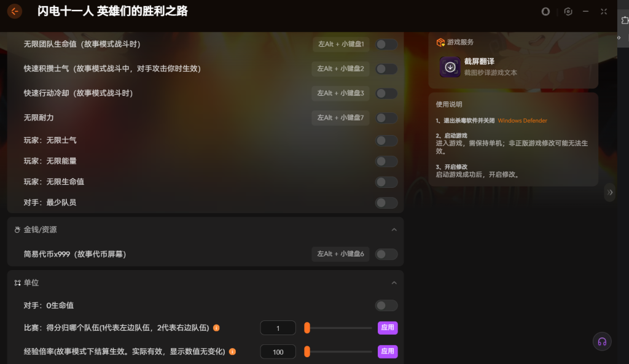Viewport: 629px width, 364px height.
Task: Collapse right side panel with double arrow
Action: (609, 192)
